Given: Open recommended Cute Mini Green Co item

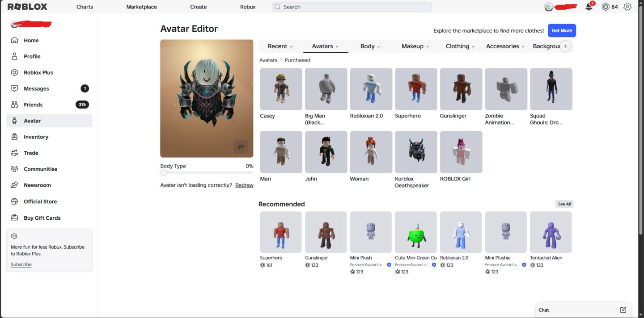Looking at the screenshot, I should coord(415,232).
